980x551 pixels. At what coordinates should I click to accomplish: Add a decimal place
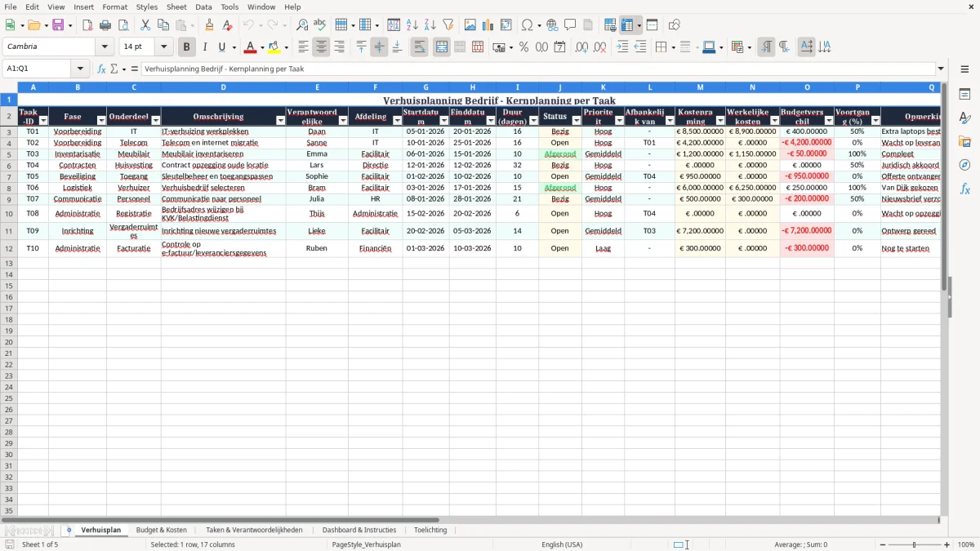pos(581,47)
